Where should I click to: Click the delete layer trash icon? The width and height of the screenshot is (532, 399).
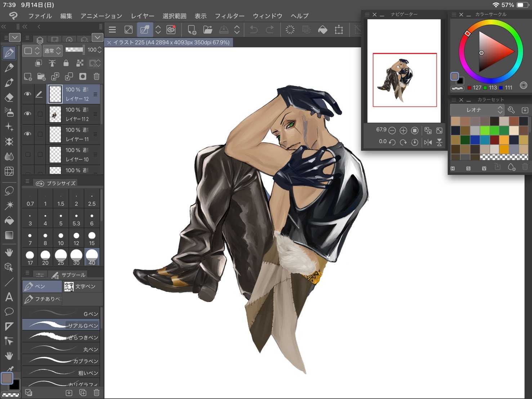[x=97, y=76]
